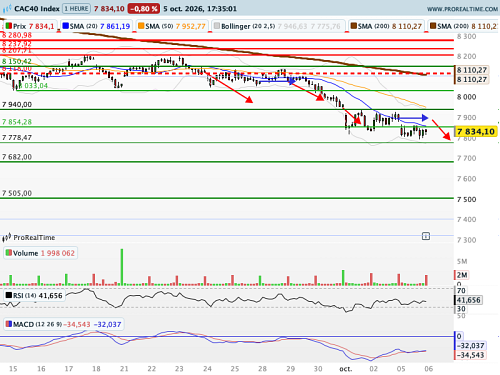Image resolution: width=500 pixels, height=375 pixels.
Task: Click the -32,037 MACD axis tag
Action: pyautogui.click(x=470, y=346)
